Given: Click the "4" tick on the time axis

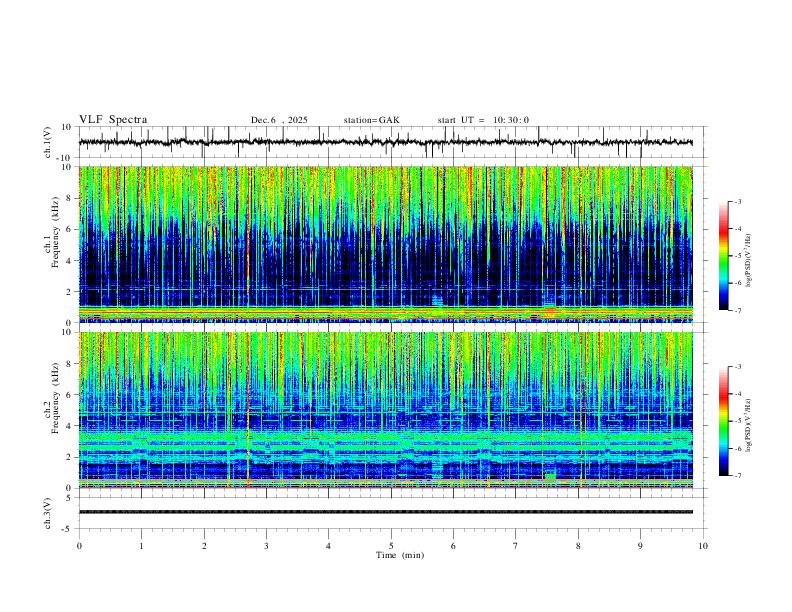Looking at the screenshot, I should (328, 546).
